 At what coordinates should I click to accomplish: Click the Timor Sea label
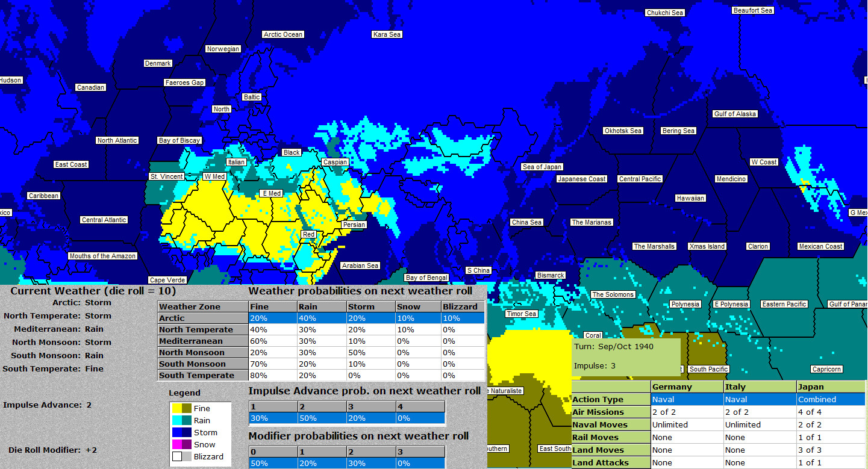pyautogui.click(x=522, y=314)
